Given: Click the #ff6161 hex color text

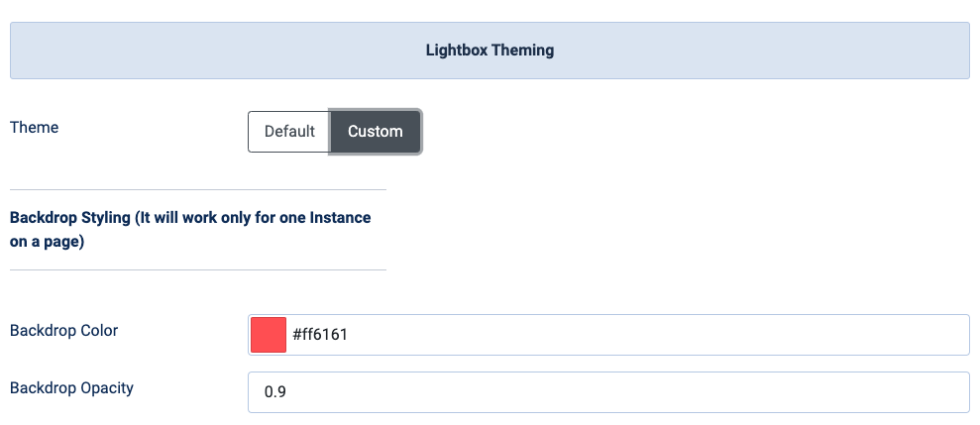Looking at the screenshot, I should click(320, 335).
